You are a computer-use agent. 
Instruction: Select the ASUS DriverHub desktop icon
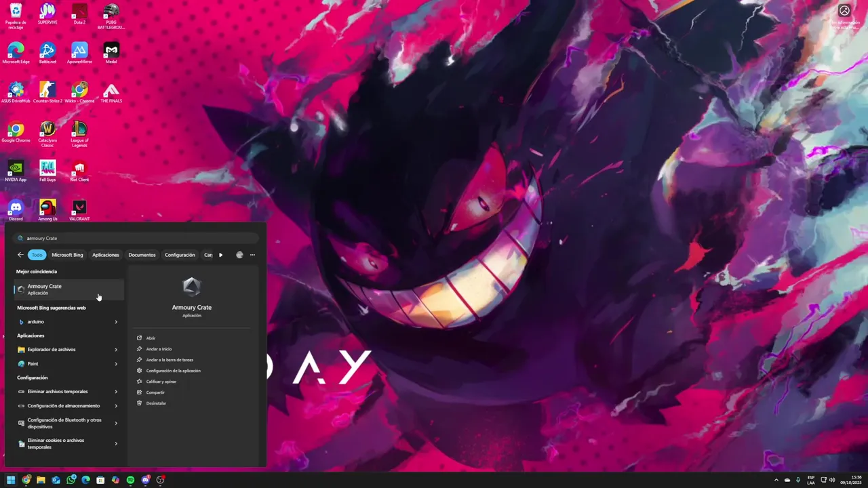click(16, 92)
